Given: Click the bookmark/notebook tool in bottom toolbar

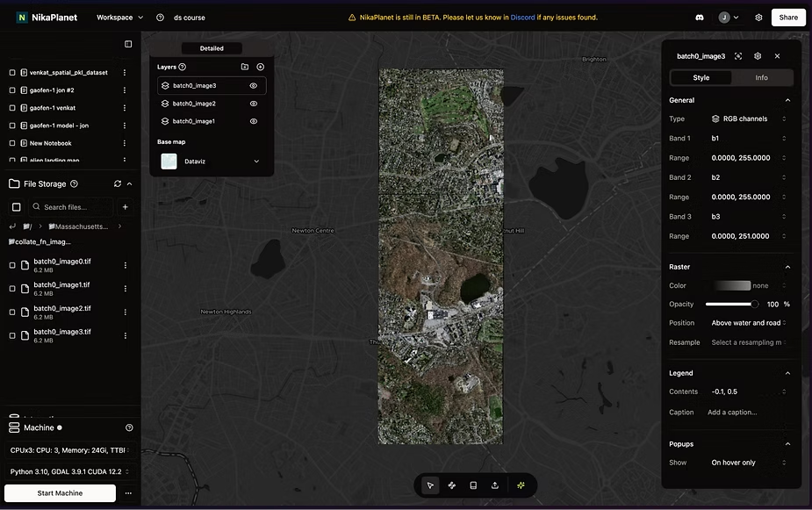Looking at the screenshot, I should pyautogui.click(x=473, y=485).
